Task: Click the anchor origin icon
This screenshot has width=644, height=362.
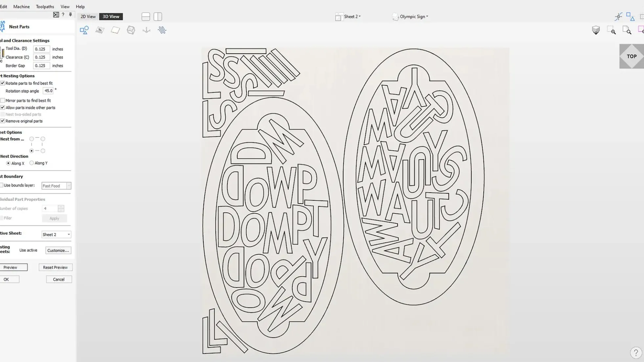Action: pyautogui.click(x=147, y=30)
